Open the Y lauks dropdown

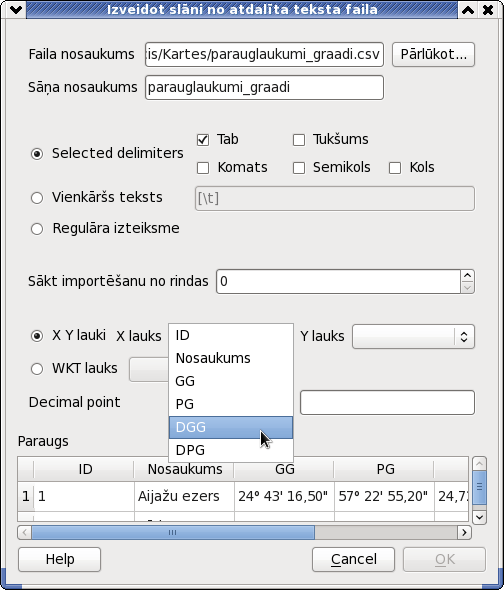[413, 336]
